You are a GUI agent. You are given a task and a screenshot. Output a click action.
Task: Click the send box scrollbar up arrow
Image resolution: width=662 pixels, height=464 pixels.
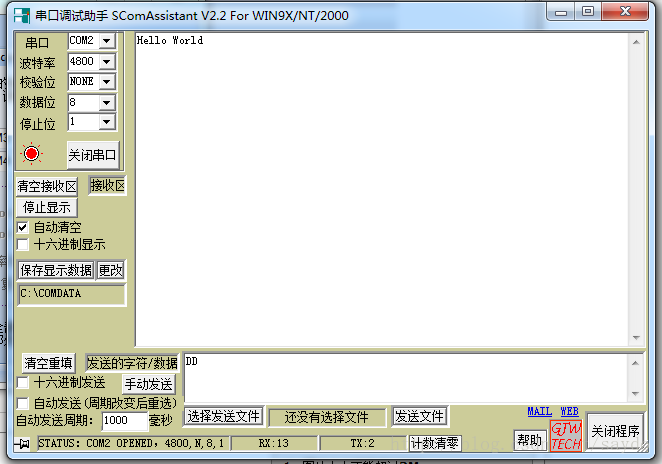point(635,363)
